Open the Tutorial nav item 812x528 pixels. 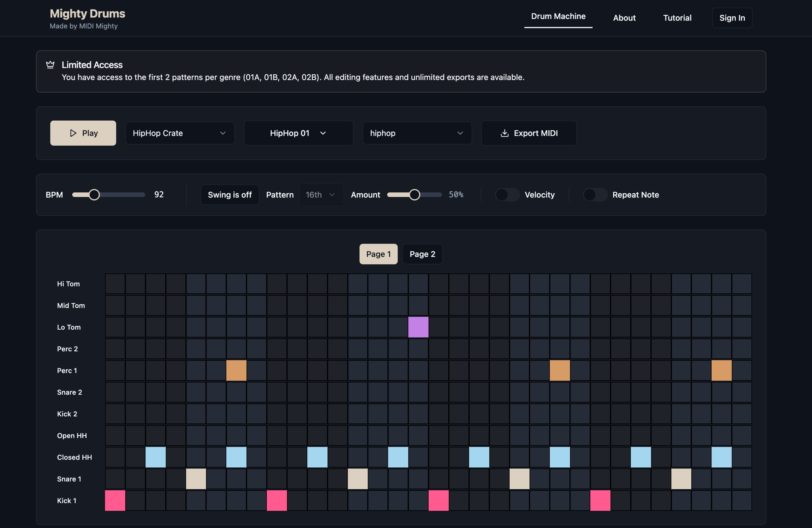(677, 18)
